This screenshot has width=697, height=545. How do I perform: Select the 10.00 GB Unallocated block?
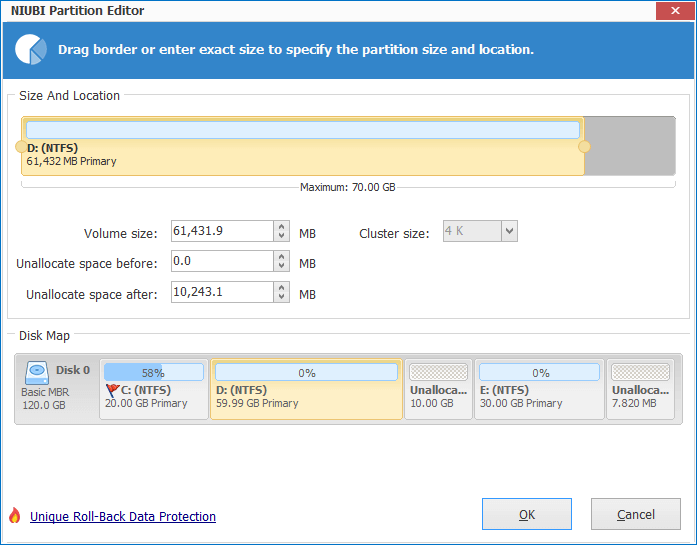coord(438,389)
